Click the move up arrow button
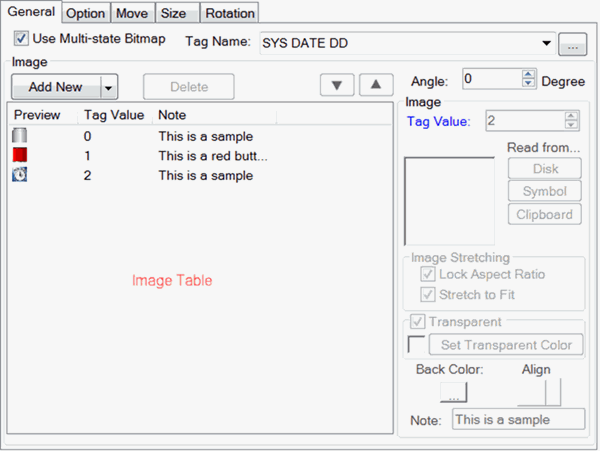The height and width of the screenshot is (451, 600). click(x=375, y=85)
